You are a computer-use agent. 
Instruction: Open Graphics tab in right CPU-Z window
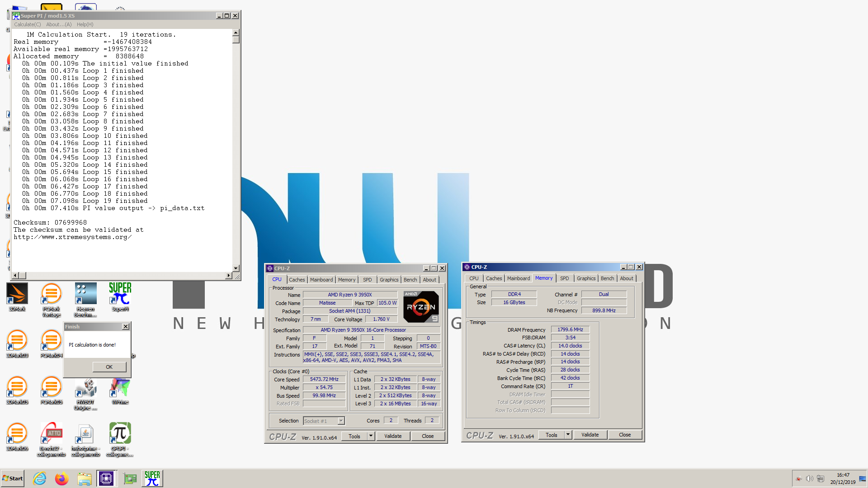click(586, 278)
